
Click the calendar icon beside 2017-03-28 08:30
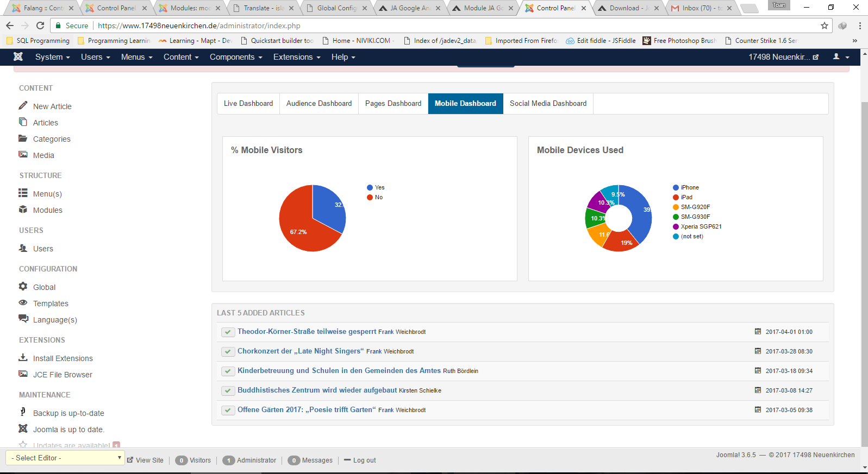[758, 351]
